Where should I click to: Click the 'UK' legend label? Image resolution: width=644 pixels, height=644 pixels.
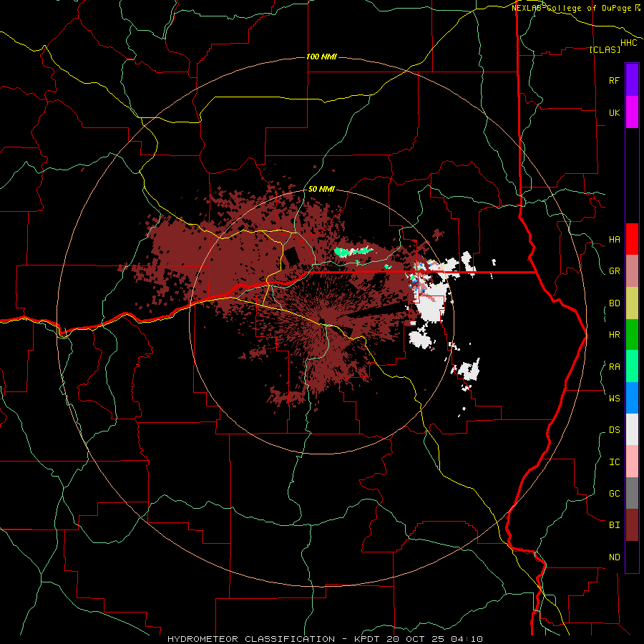[x=614, y=112]
